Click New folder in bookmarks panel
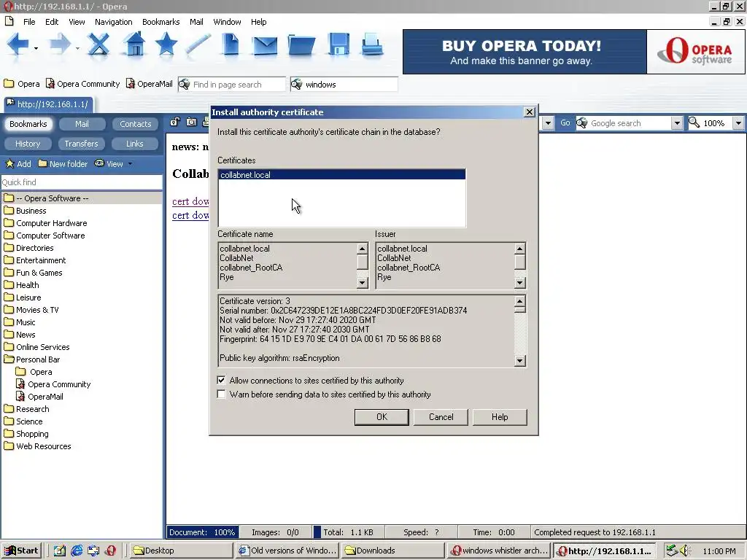The image size is (747, 560). point(63,164)
